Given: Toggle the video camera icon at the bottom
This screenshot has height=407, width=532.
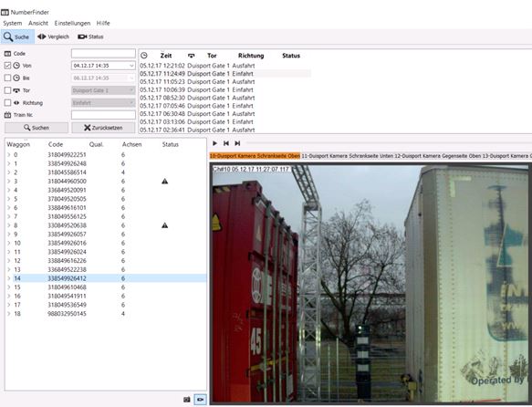Looking at the screenshot, I should [x=200, y=400].
